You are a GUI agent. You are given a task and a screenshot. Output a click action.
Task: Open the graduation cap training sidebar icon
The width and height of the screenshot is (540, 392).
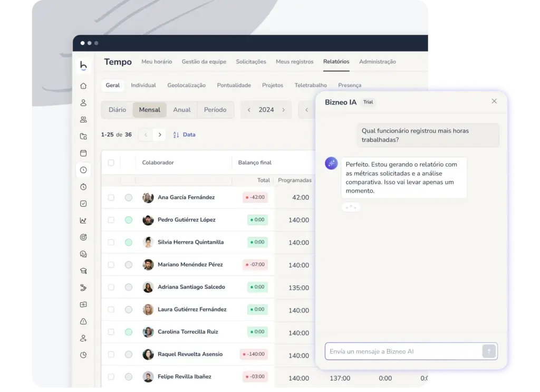83,271
